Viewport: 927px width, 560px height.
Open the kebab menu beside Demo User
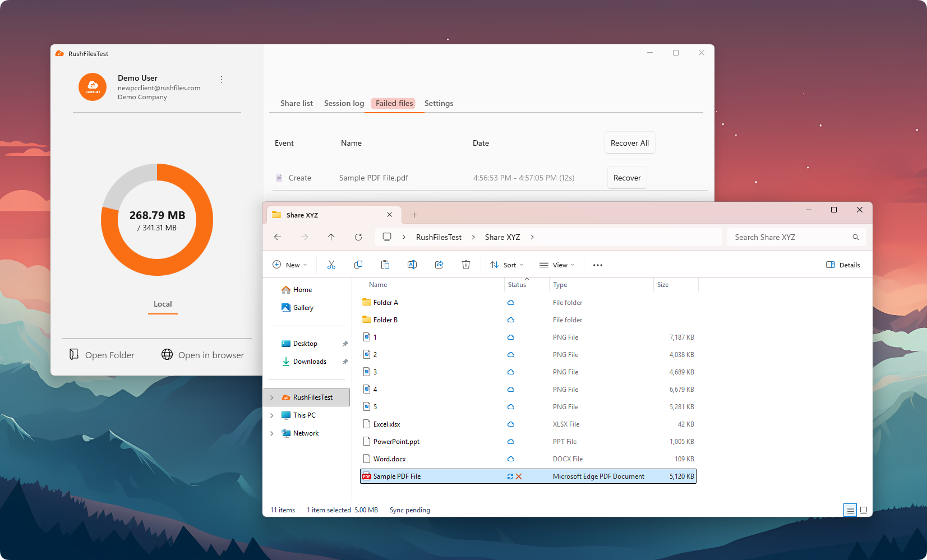click(222, 80)
